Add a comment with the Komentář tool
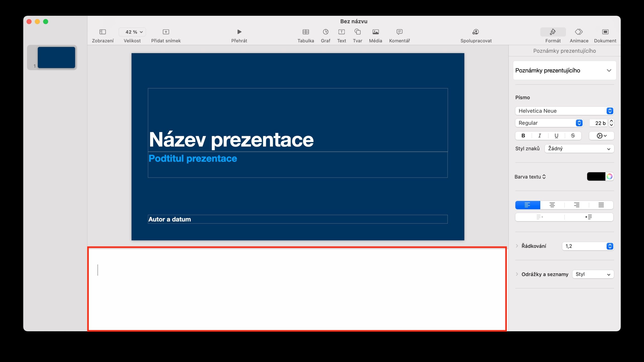The height and width of the screenshot is (362, 644). pos(399,32)
